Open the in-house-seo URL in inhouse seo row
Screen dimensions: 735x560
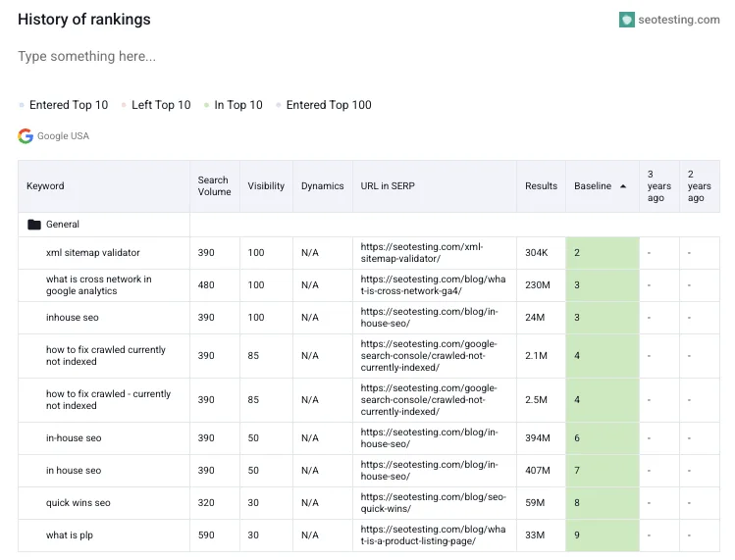(x=429, y=317)
